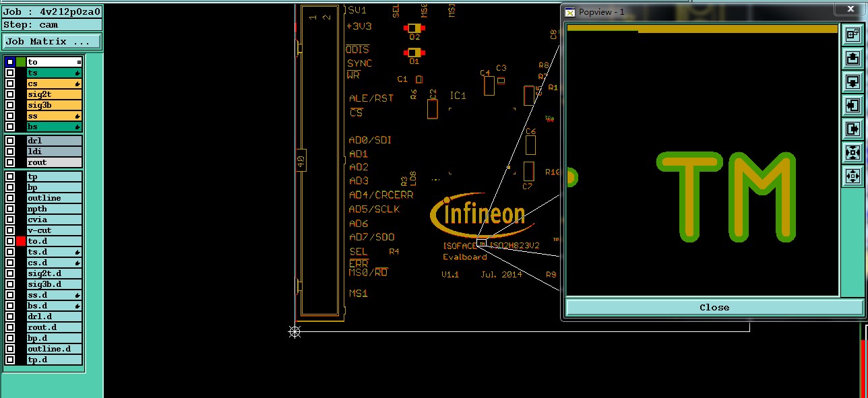Select the npth layer name
Screen dimensions: 868x398
[x=54, y=209]
